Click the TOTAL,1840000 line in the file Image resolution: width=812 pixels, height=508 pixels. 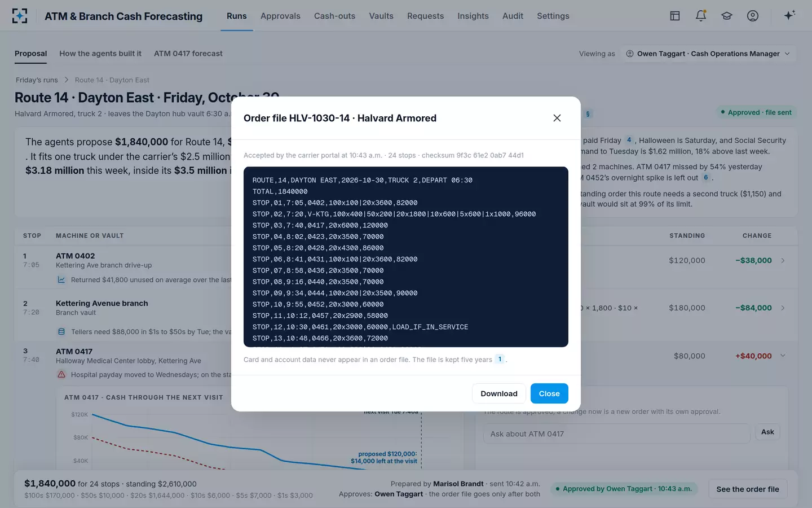pyautogui.click(x=280, y=191)
